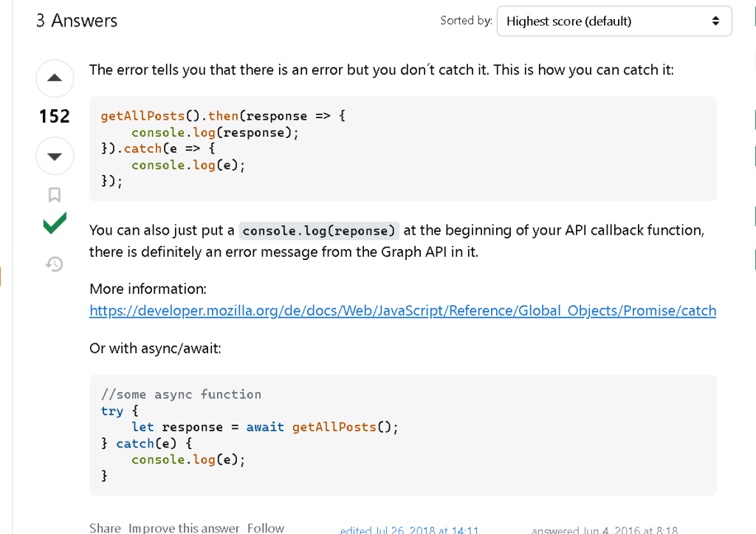
Task: Click the inline console.log(reponse) code snippet
Action: 319,230
